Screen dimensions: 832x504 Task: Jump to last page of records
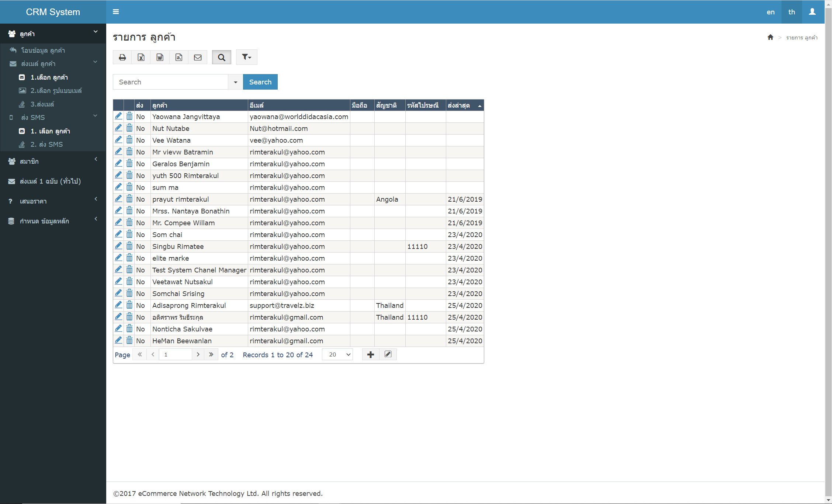point(211,354)
